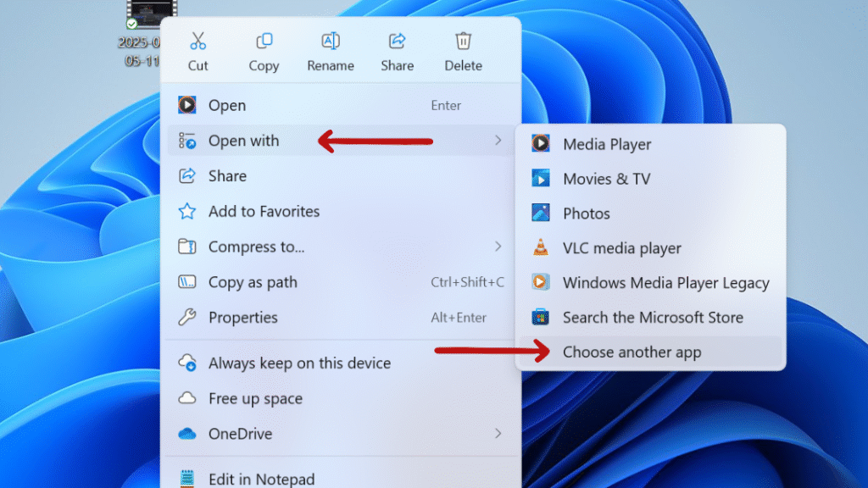
Task: Click the Media Player icon beside Open
Action: (x=187, y=104)
